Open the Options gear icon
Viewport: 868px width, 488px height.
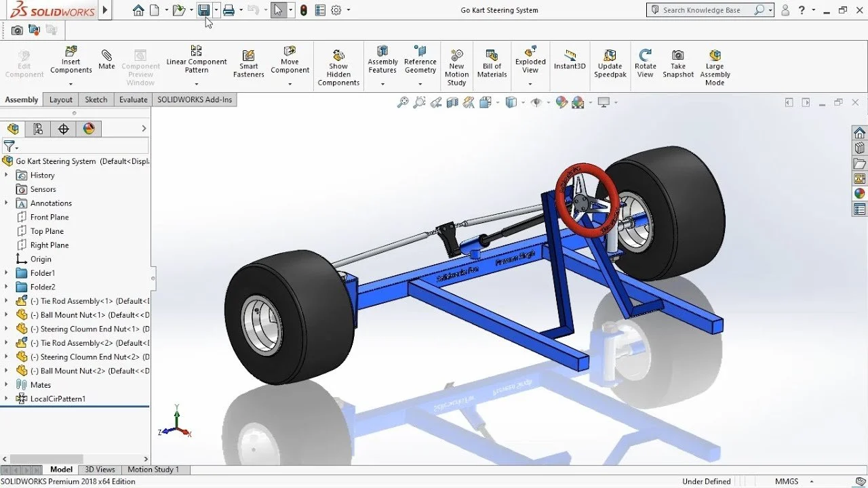(336, 10)
